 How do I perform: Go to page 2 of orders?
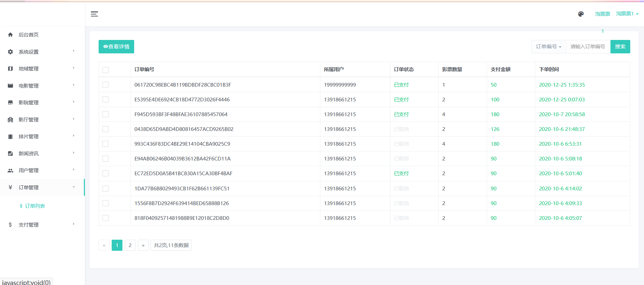[130, 245]
